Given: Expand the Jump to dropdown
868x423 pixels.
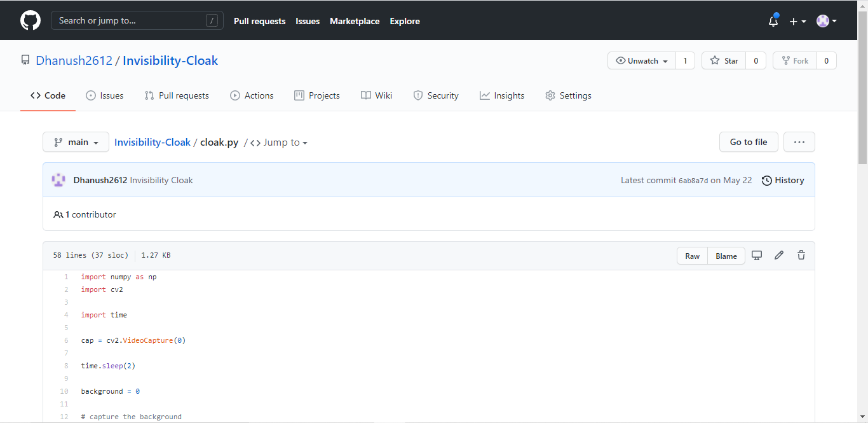Looking at the screenshot, I should [279, 142].
